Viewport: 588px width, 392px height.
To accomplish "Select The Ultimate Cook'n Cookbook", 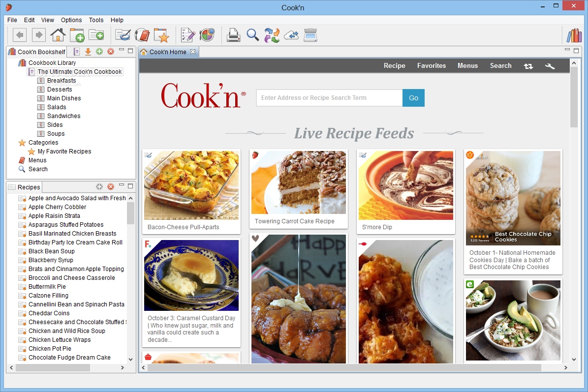I will pos(80,72).
